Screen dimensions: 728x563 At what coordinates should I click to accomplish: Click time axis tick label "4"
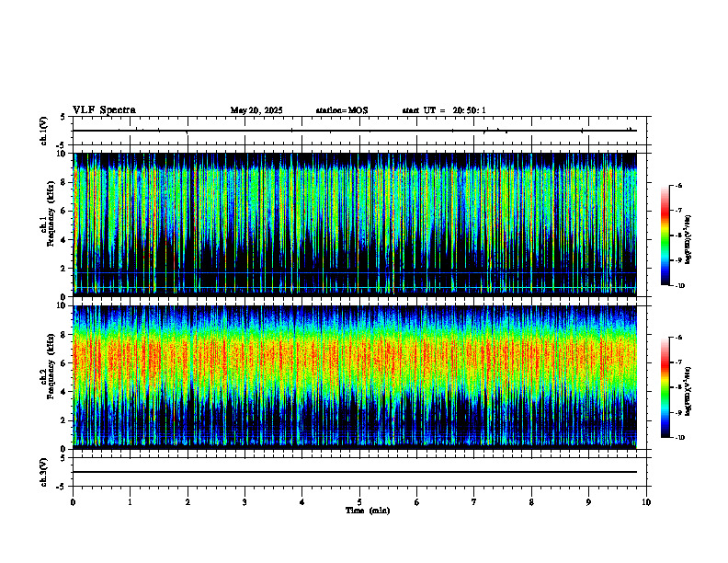(302, 502)
